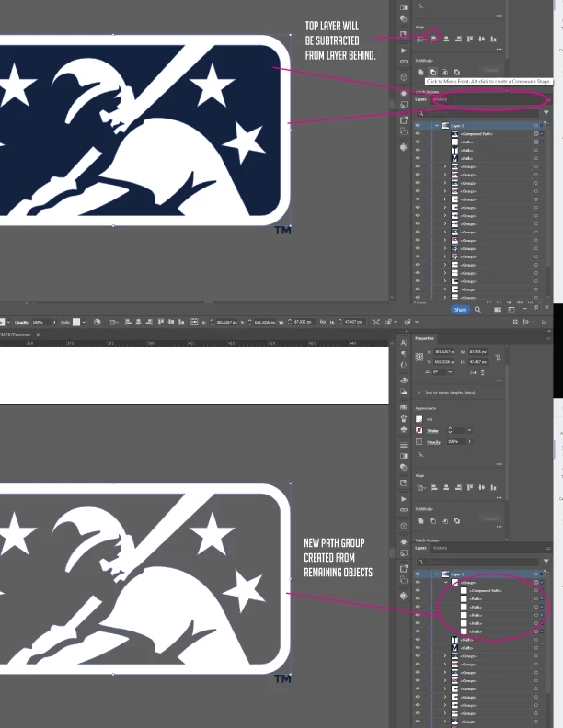
Task: Open Asset Export dock icon in lower window
Action: click(404, 568)
